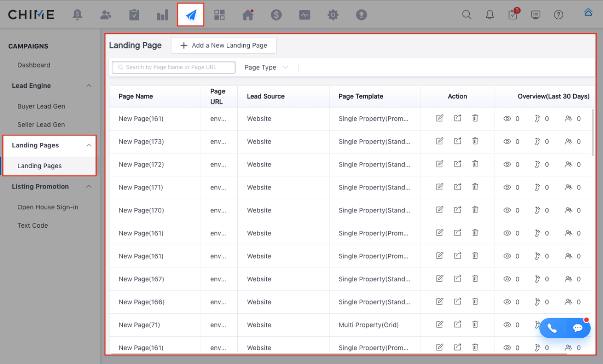Open the house Listings icon

[248, 15]
